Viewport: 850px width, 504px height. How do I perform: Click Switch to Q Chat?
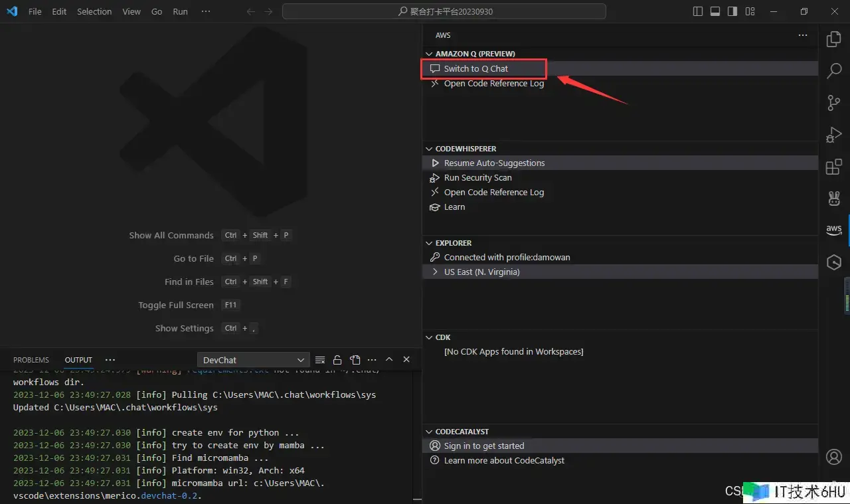click(620, 68)
